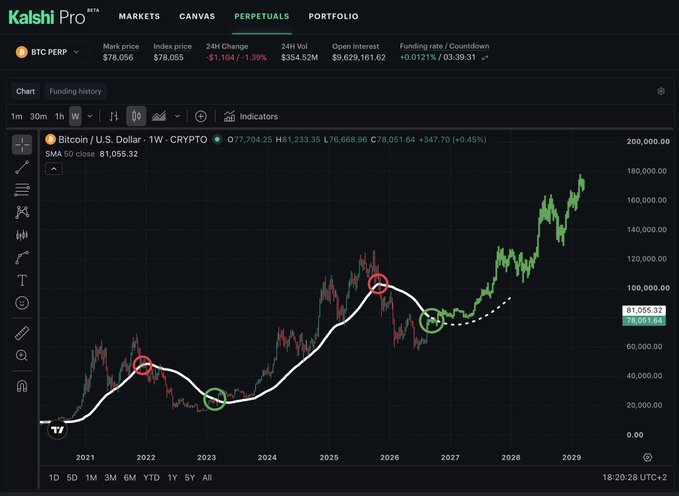Click the compare or add symbol plus icon
The height and width of the screenshot is (496, 679).
200,116
